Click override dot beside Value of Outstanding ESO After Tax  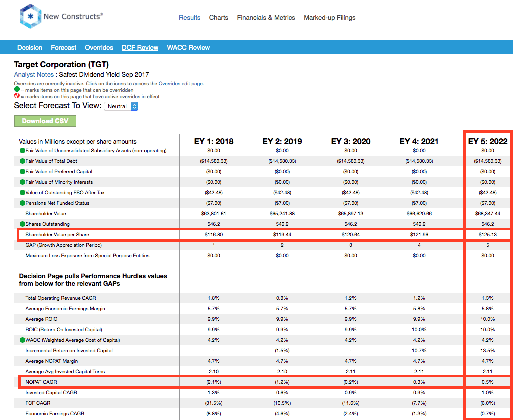pyautogui.click(x=22, y=193)
